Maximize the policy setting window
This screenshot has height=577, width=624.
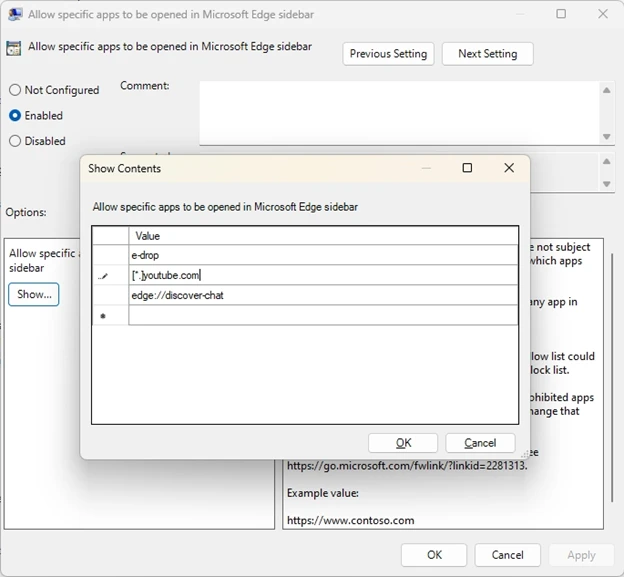(561, 14)
